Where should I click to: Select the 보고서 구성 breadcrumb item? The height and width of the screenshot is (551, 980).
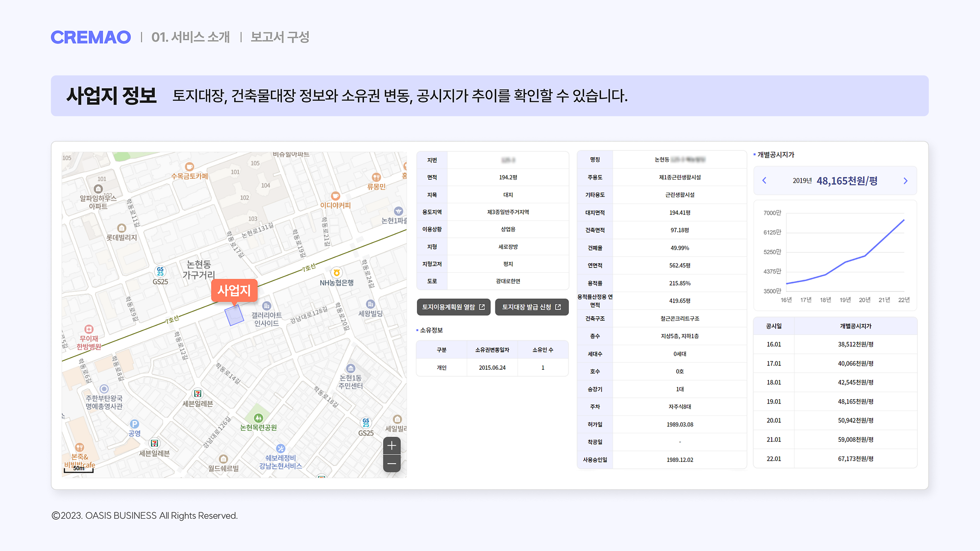[280, 37]
